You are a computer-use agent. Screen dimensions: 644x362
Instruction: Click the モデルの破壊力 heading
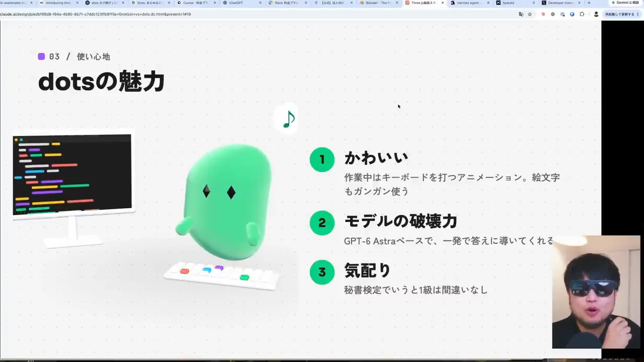[x=400, y=221]
